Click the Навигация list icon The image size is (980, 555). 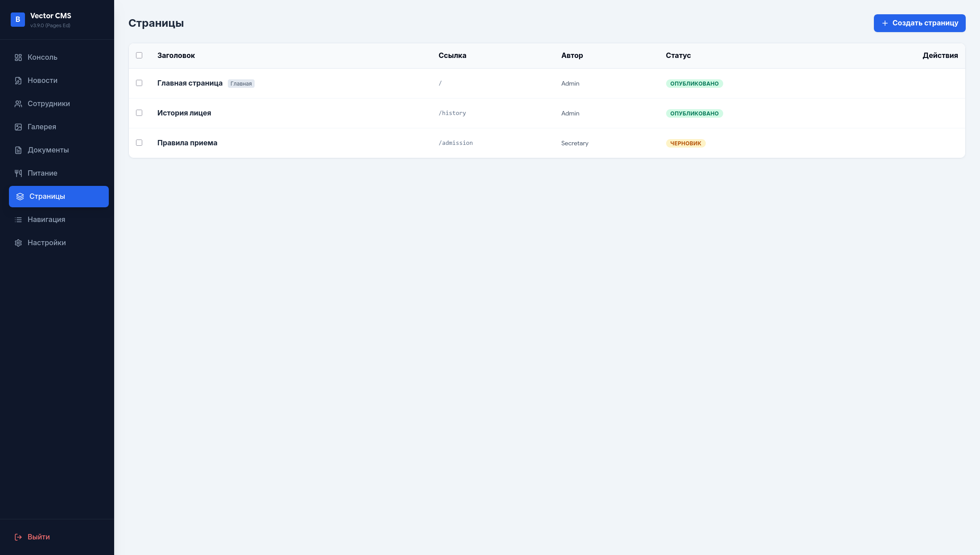(18, 220)
